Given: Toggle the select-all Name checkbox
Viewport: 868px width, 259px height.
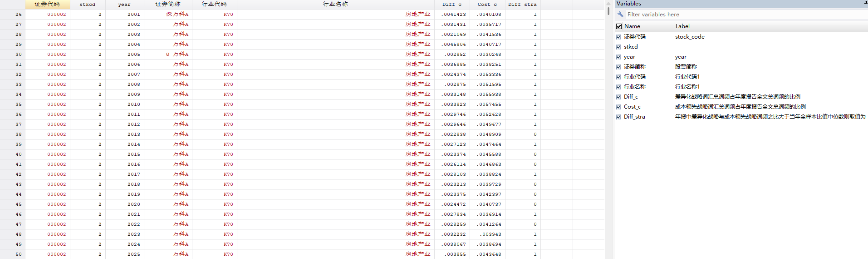Looking at the screenshot, I should click(x=619, y=26).
